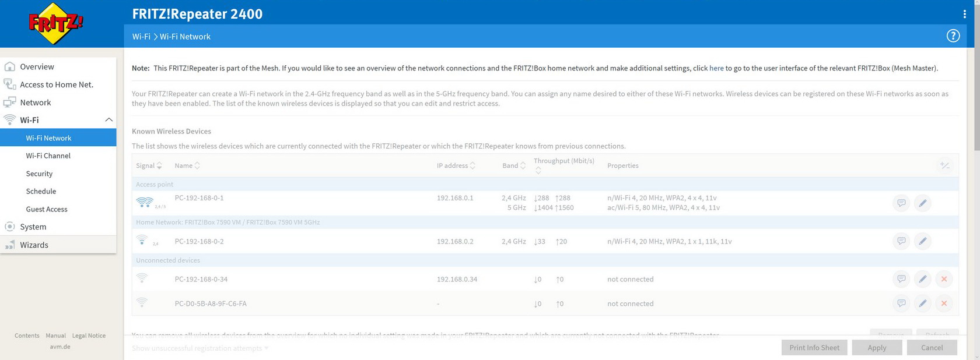This screenshot has height=360, width=980.
Task: Open comment icon for PC-D0-5B-A8-9F-C6-FA
Action: (901, 303)
